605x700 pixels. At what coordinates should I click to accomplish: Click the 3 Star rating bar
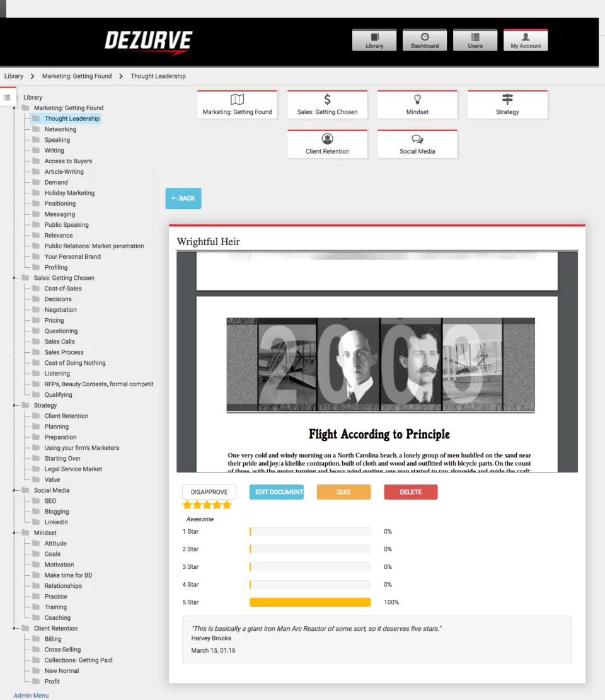[310, 567]
